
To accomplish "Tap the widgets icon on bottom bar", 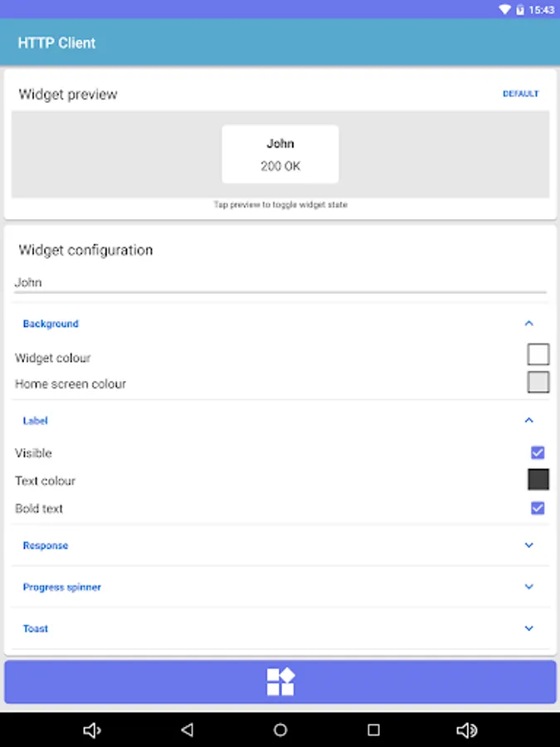I will click(280, 681).
